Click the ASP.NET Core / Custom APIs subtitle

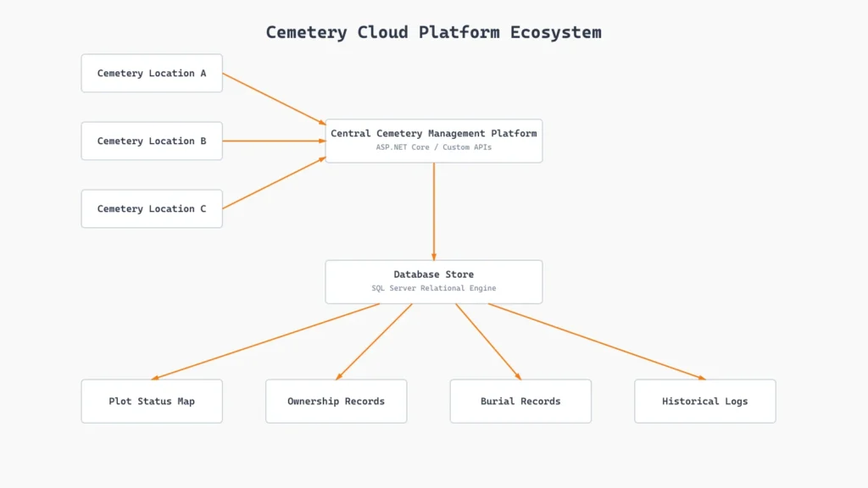pyautogui.click(x=434, y=147)
